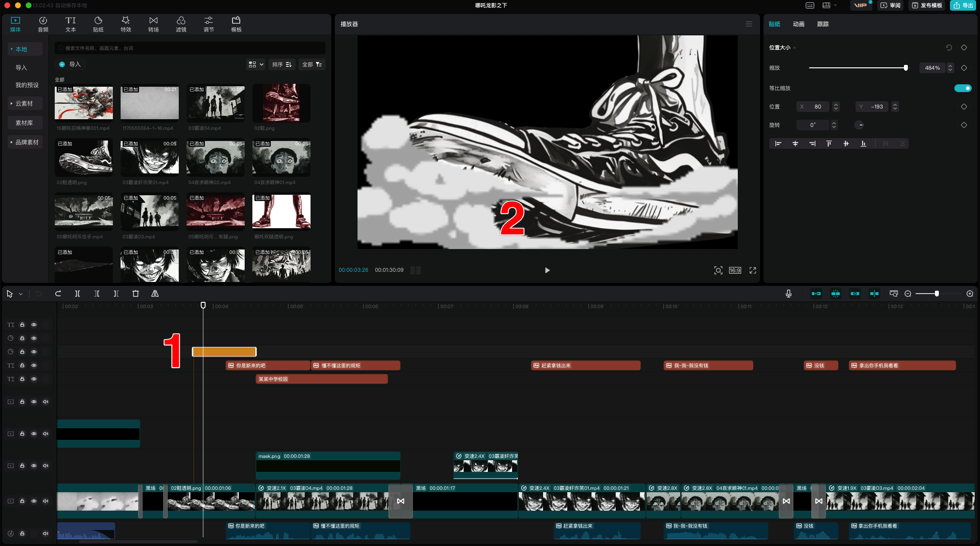
Task: Open the 调节 adjustment panel
Action: (x=209, y=24)
